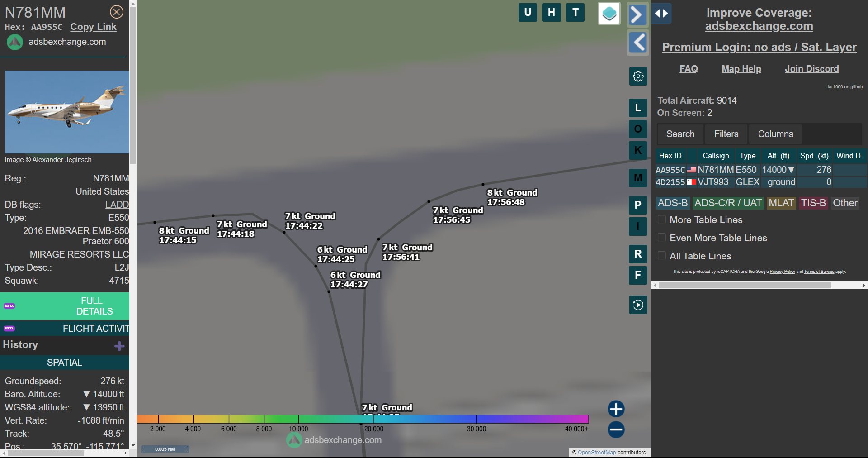Screen dimensions: 868x458
Task: Toggle the F map button
Action: tap(638, 275)
